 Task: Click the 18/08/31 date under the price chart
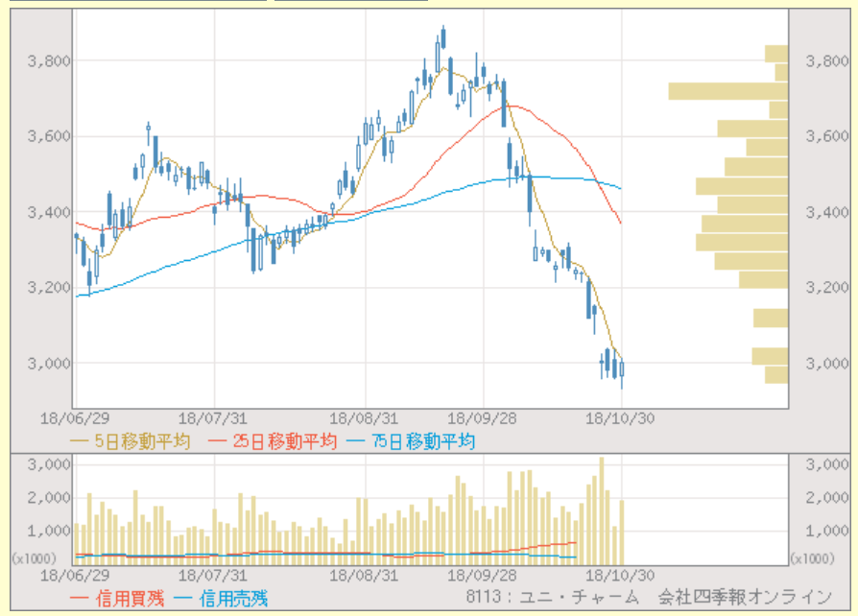364,418
